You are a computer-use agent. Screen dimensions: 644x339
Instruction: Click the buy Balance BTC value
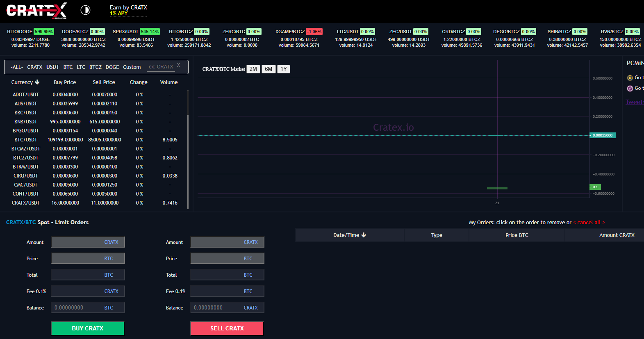[88, 307]
